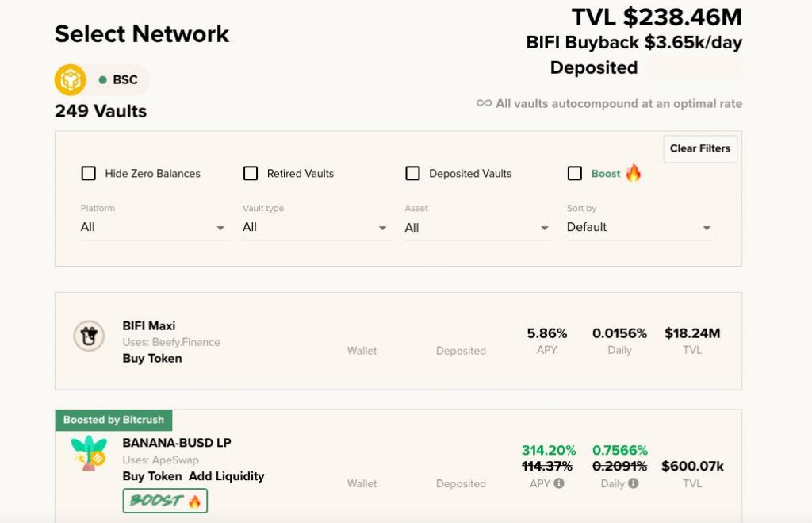Enable the Retired Vaults checkbox
Screen dimensions: 812x523
click(251, 173)
